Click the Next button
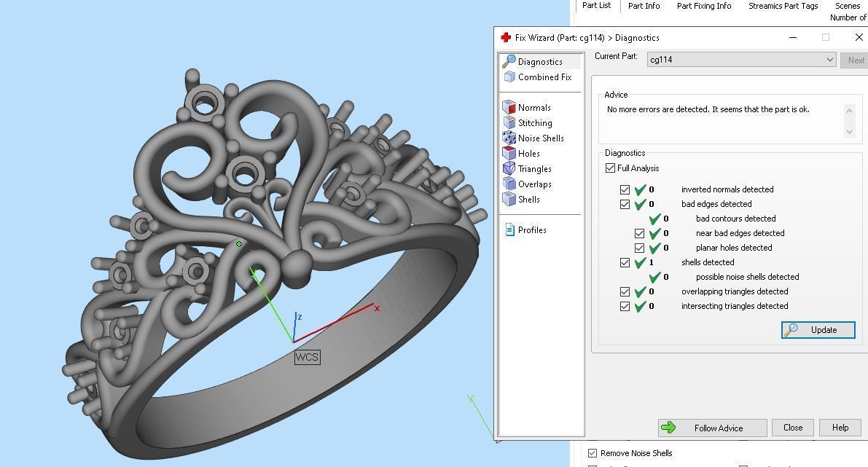 point(856,60)
